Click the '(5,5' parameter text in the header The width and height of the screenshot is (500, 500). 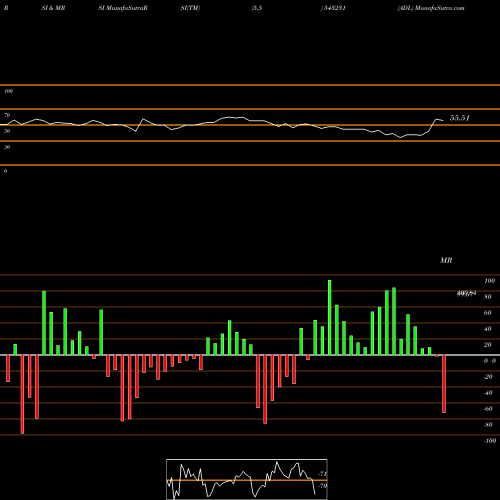pyautogui.click(x=257, y=8)
